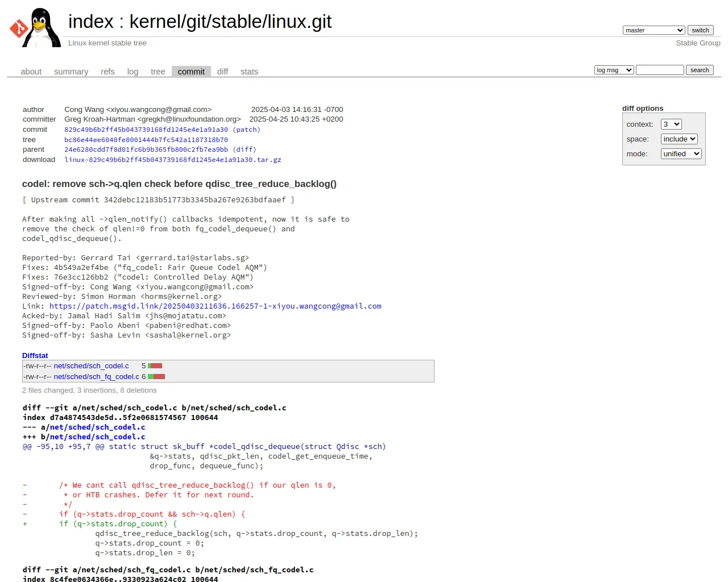728x582 pixels.
Task: Click the Upstream commit 342debc12183 line
Action: coord(158,200)
